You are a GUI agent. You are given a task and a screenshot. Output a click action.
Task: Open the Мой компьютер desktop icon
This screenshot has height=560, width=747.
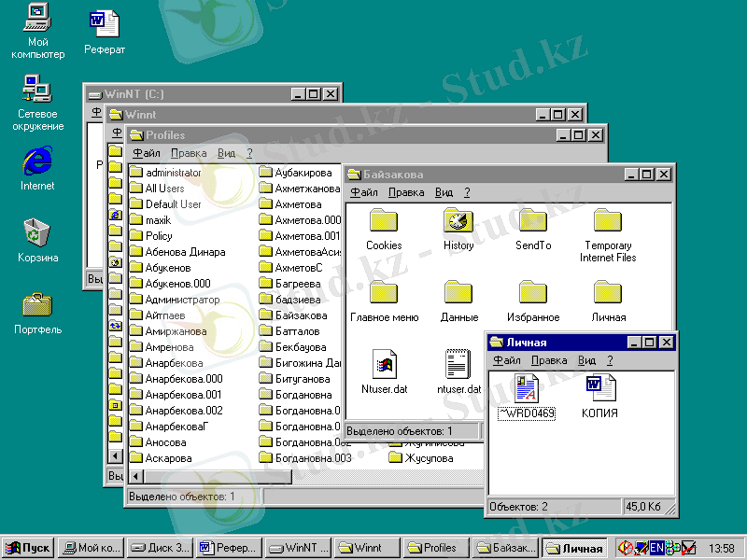point(37,19)
